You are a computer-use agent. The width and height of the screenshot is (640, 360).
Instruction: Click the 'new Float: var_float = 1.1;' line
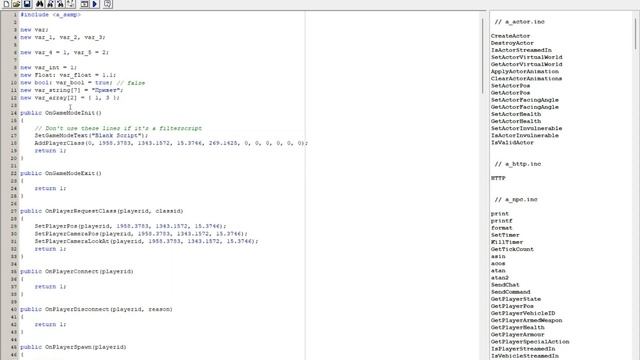point(68,75)
